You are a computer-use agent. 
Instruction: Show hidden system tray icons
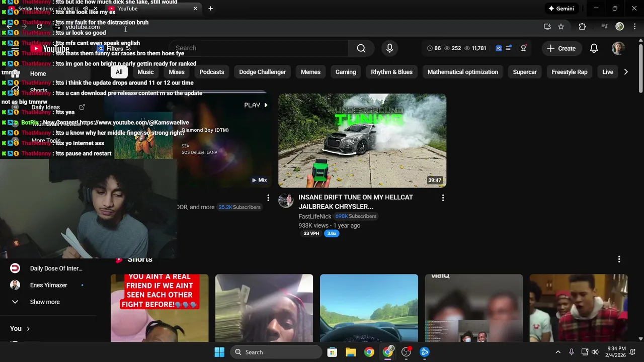557,352
